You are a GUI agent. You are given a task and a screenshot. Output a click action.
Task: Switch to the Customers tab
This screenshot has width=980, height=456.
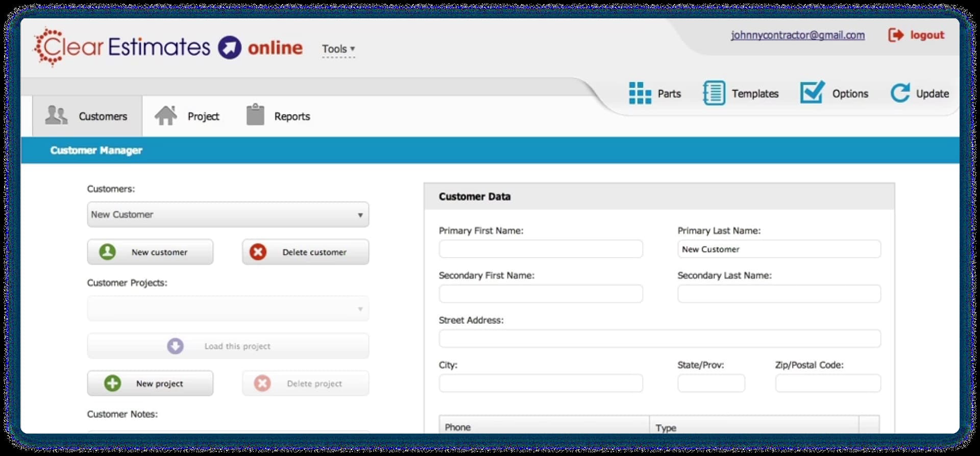pos(87,116)
